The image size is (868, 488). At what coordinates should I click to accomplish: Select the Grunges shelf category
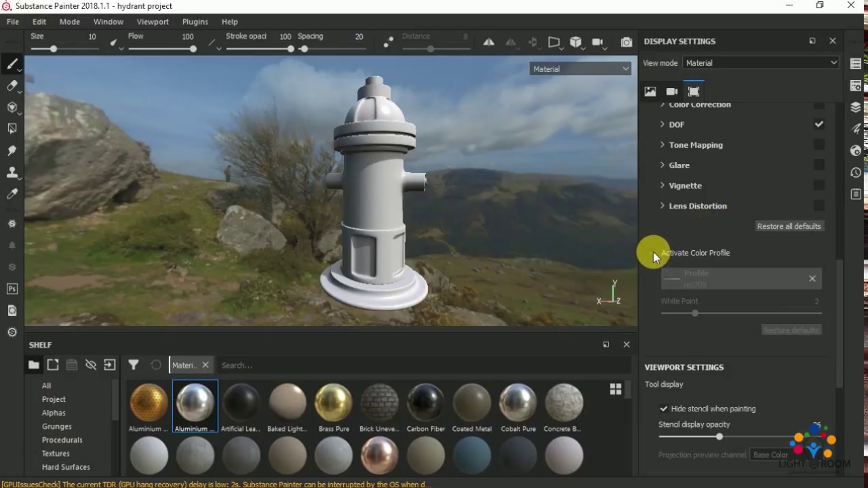(57, 426)
